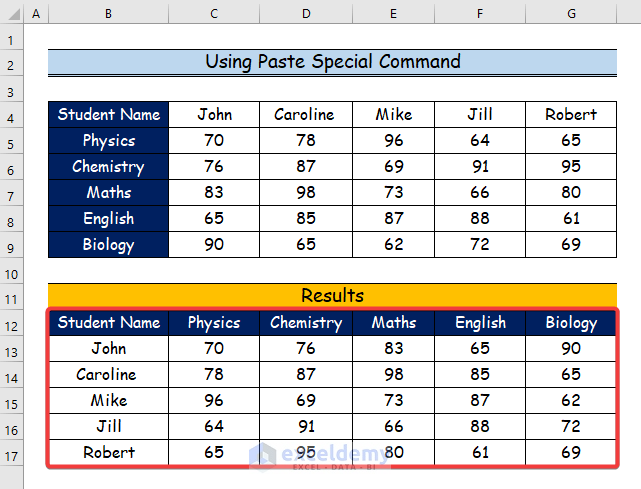Click the 'Physics' cell in column B
Viewport: 641px width, 489px height.
(x=108, y=141)
